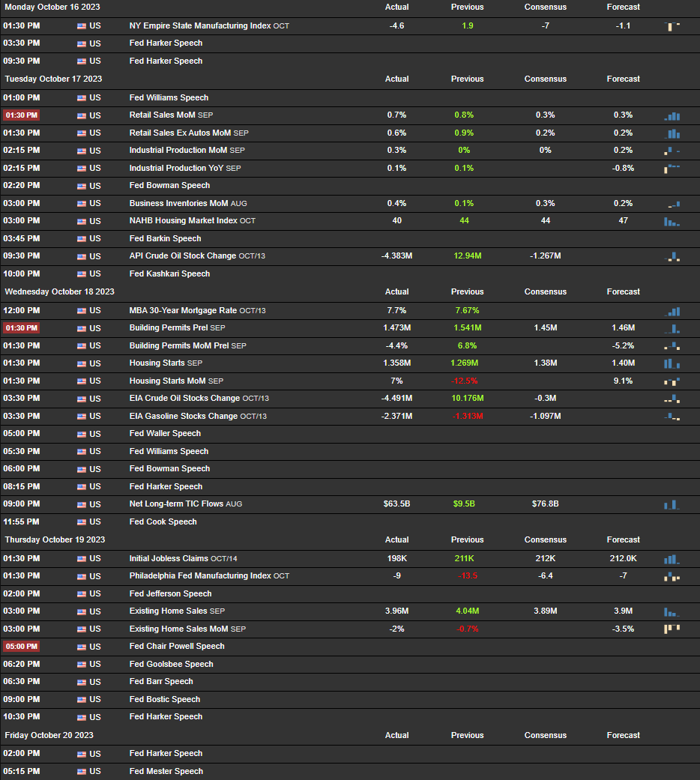Click the Consensus value 3.89M for Existing Home Sales

click(x=546, y=611)
